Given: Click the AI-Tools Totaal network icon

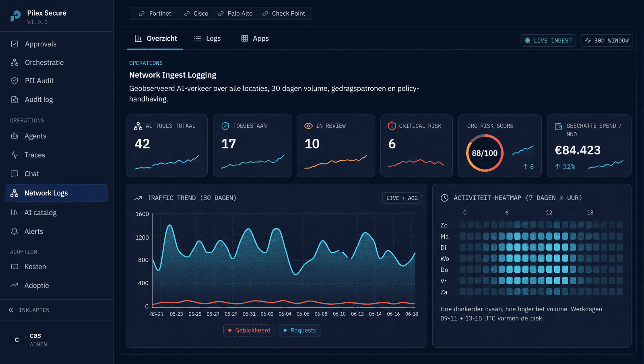Looking at the screenshot, I should [138, 126].
